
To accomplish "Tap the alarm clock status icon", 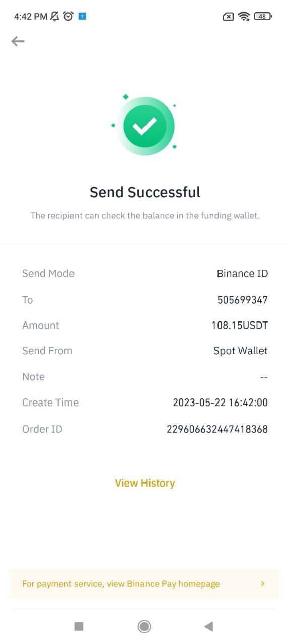I will (68, 16).
